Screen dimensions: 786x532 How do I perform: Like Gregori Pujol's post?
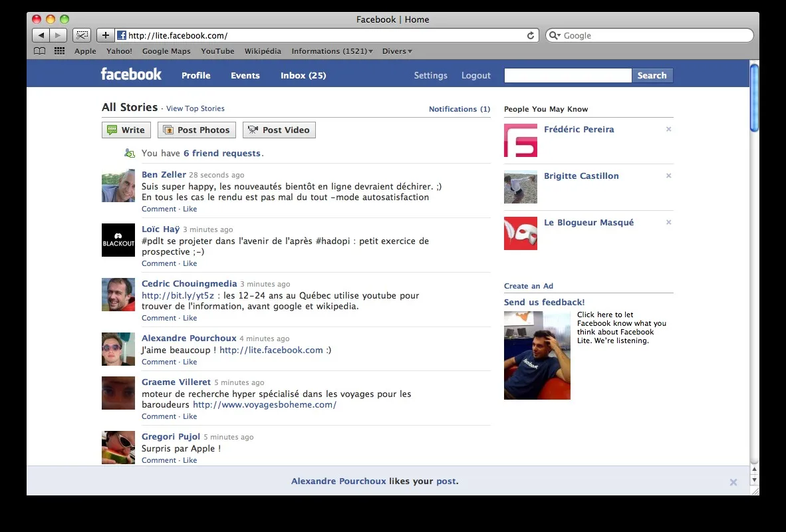point(190,460)
